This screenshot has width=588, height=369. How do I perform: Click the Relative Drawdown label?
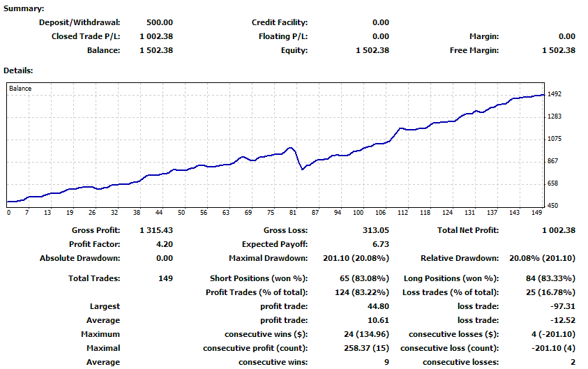coord(460,258)
